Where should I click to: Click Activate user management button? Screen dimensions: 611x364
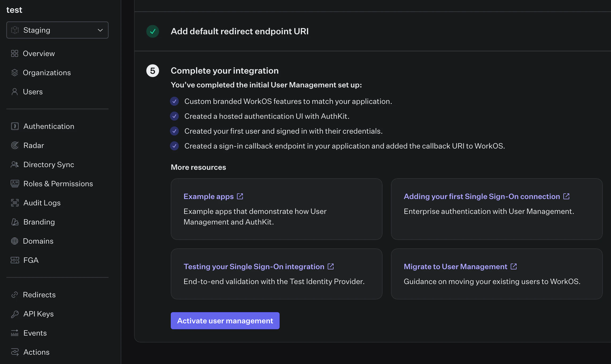[x=225, y=321]
